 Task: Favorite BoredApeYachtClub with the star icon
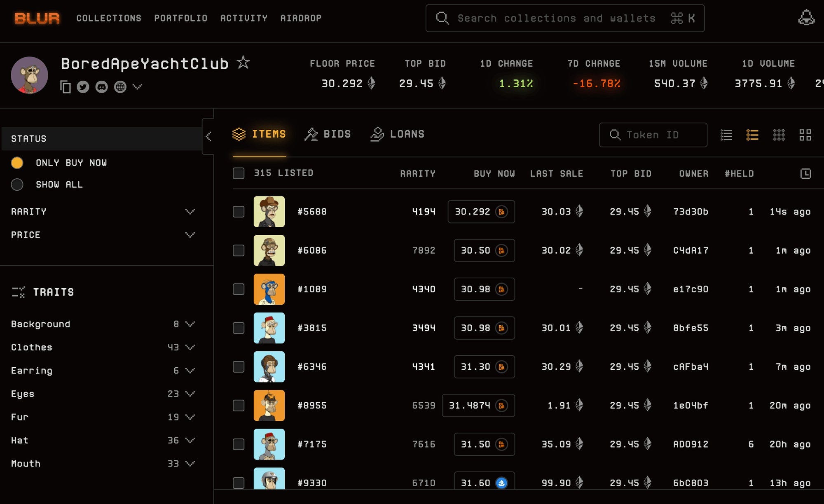pos(243,63)
